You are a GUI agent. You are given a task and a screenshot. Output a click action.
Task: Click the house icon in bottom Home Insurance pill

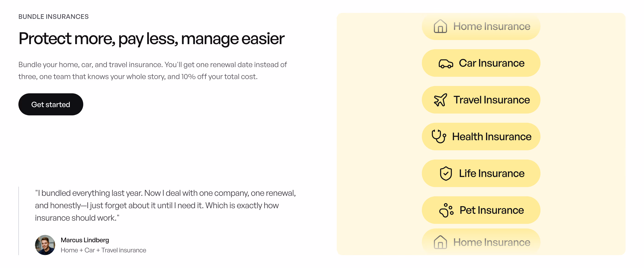440,242
